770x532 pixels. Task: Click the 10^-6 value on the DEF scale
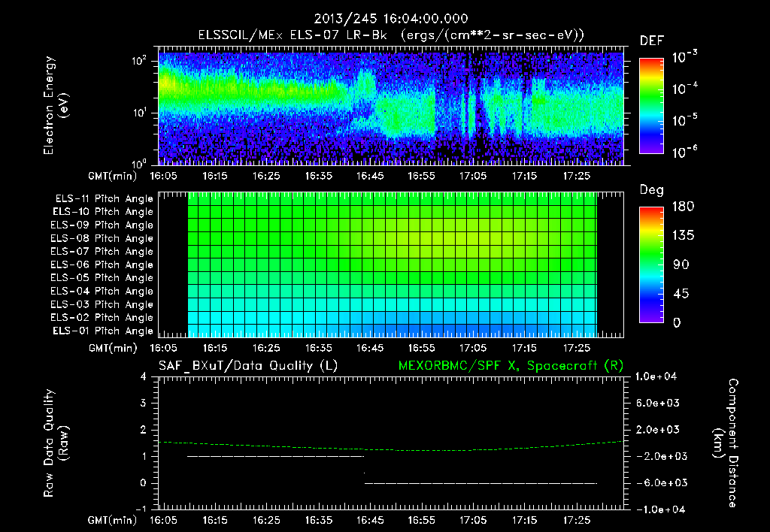coord(684,152)
